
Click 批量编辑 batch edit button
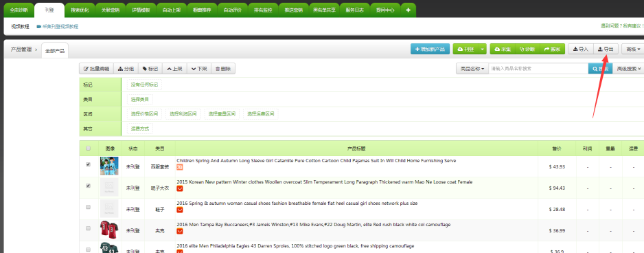click(x=96, y=69)
